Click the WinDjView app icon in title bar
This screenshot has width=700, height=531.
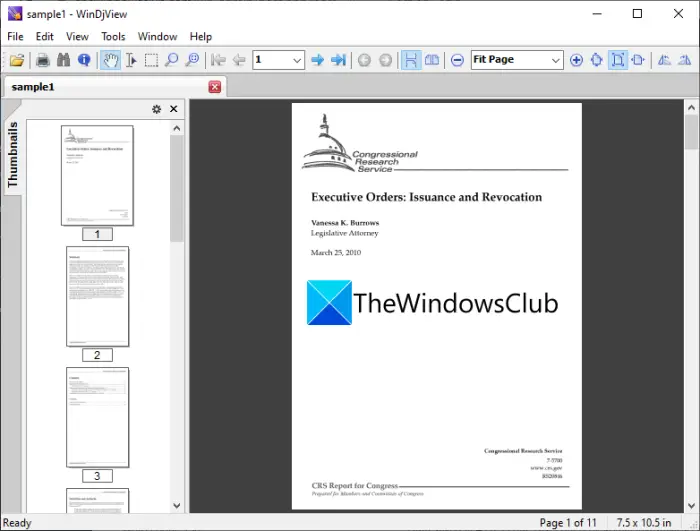tap(15, 14)
